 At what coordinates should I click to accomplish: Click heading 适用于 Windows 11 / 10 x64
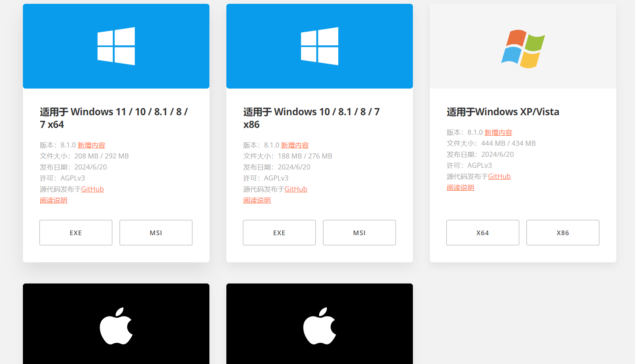[x=114, y=118]
